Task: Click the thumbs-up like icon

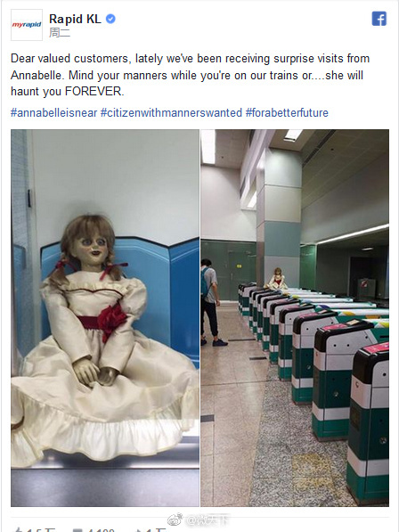Action: 19,530
